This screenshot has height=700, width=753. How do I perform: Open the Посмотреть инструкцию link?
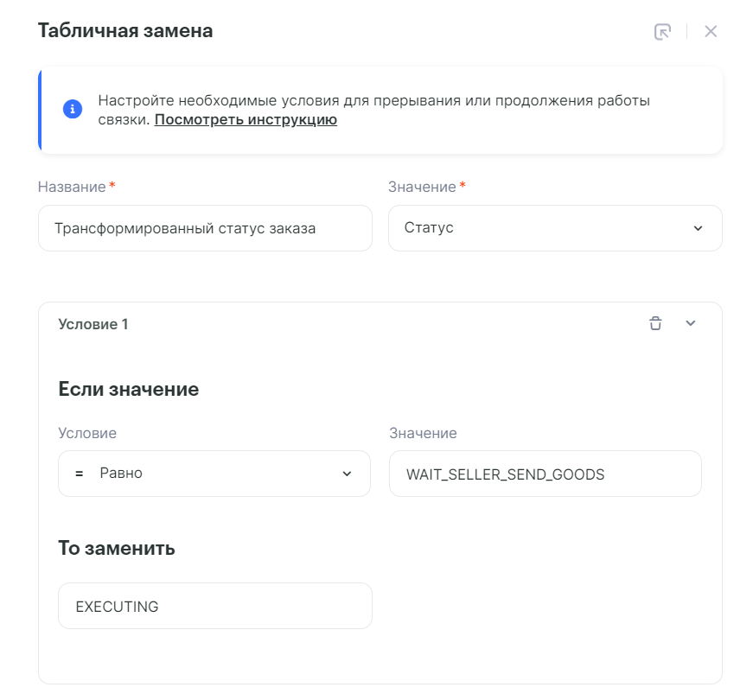[246, 120]
